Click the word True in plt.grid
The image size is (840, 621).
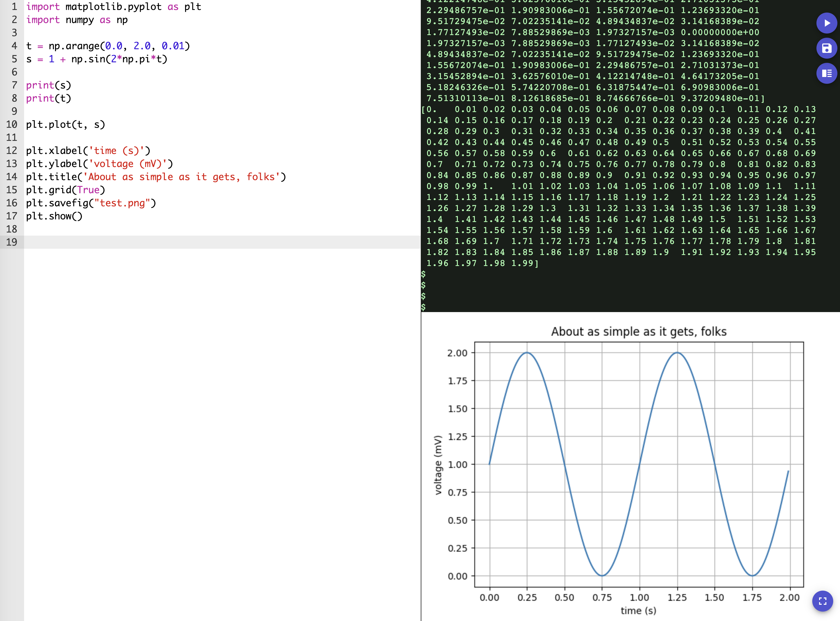click(x=88, y=190)
